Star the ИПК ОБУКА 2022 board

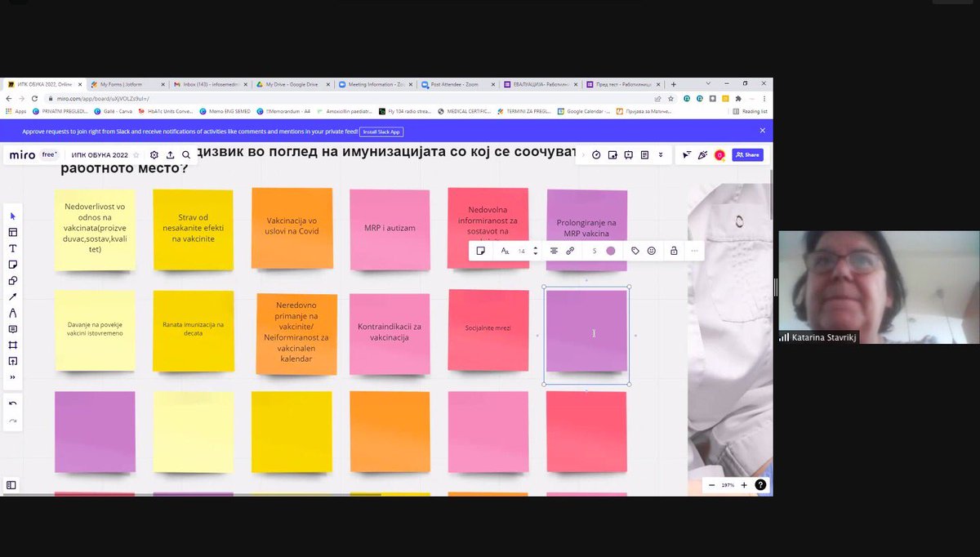(136, 154)
